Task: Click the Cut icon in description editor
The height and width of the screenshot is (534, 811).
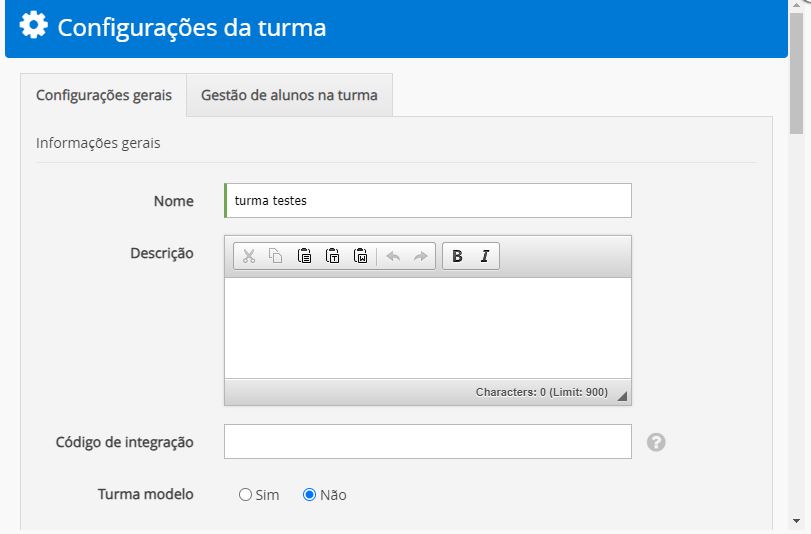Action: point(249,256)
